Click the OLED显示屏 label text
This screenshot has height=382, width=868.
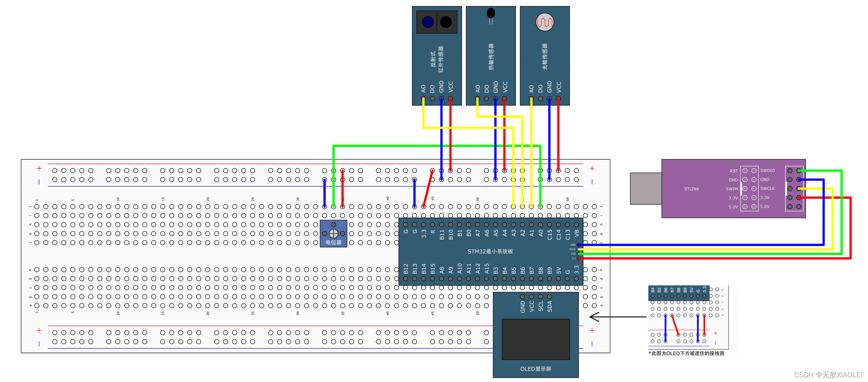tap(536, 369)
